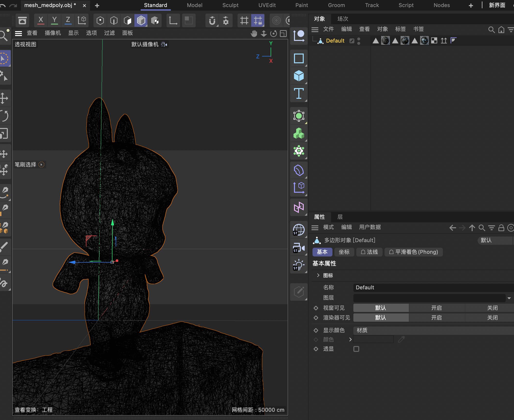Open the deformer bend icon
This screenshot has height=420, width=514.
click(x=299, y=170)
